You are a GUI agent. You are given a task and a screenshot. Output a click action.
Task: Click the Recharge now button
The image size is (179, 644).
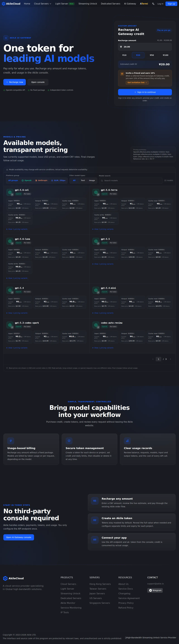[x=15, y=82]
